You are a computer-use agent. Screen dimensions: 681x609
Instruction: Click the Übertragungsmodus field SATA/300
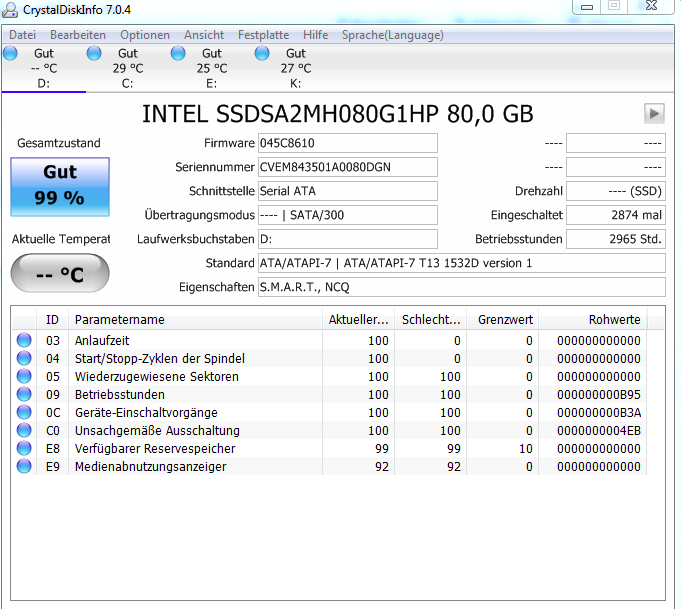[347, 215]
